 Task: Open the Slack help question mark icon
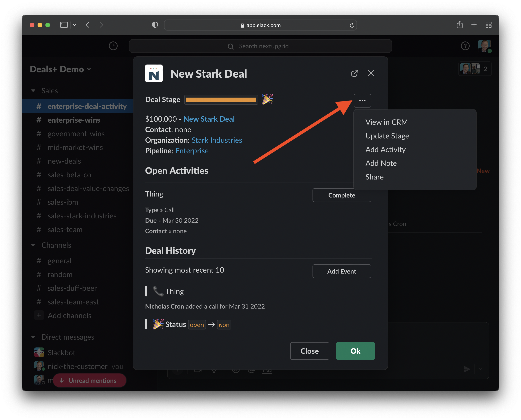coord(465,46)
